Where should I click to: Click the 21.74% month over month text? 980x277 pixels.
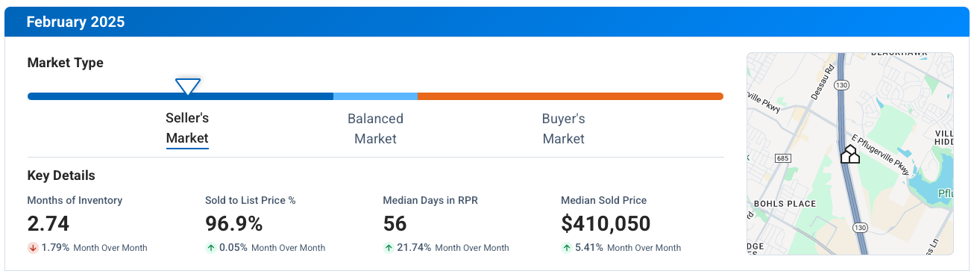tap(453, 248)
